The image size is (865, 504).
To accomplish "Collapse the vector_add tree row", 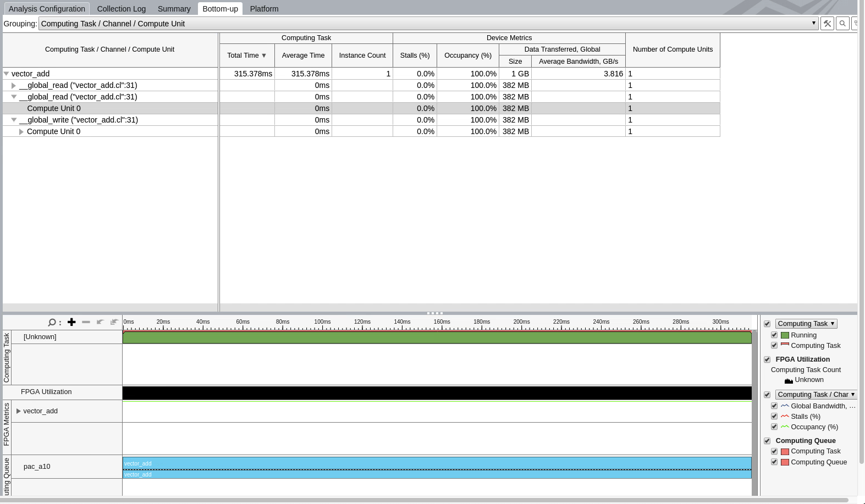I will 7,74.
